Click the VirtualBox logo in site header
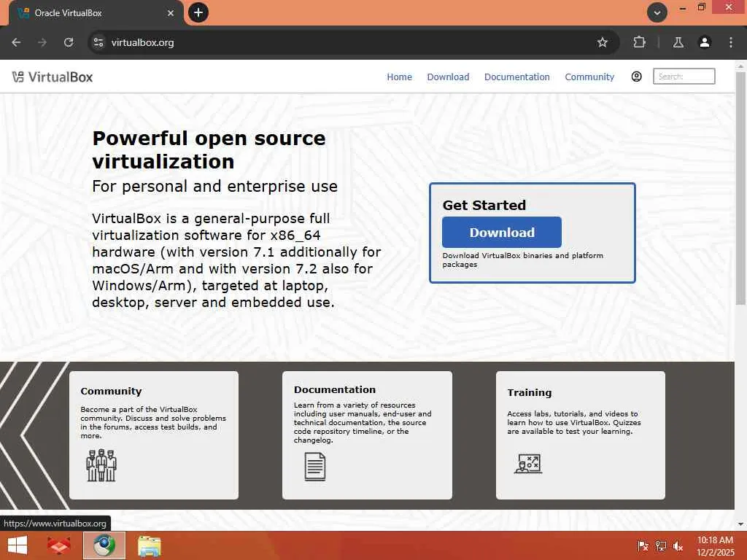 coord(53,77)
